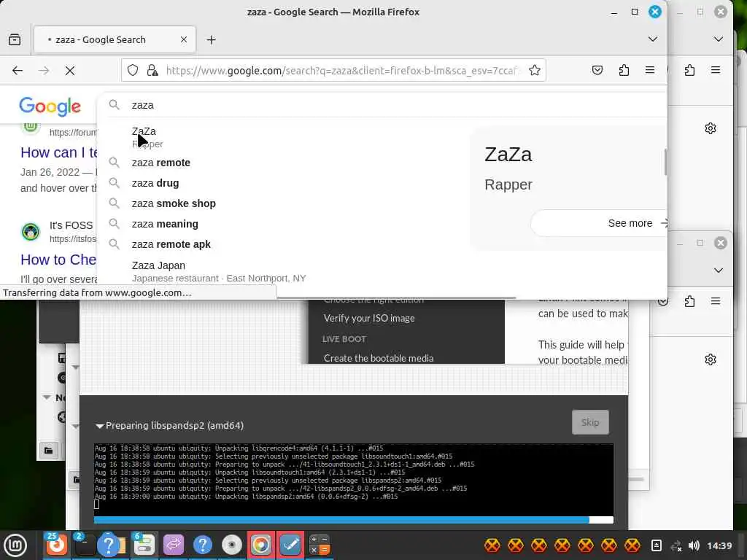List all tabs in front Firefox window
This screenshot has height=560, width=747.
tap(653, 39)
